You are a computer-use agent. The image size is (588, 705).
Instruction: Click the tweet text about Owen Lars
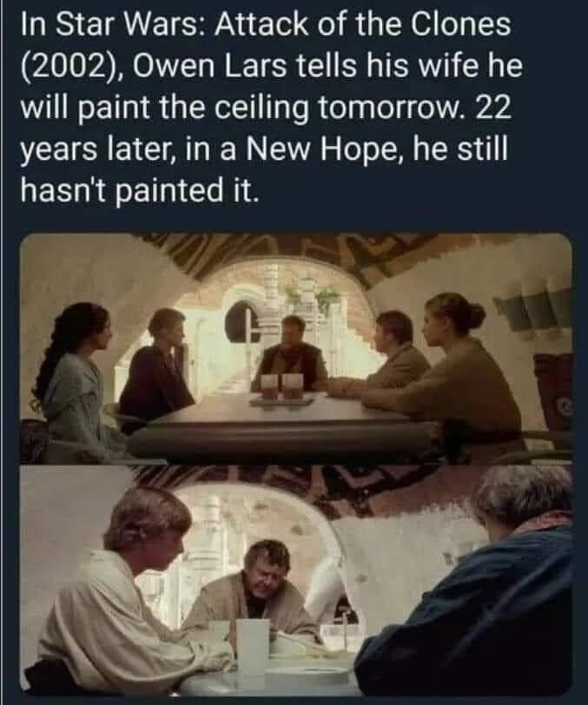pos(271,107)
